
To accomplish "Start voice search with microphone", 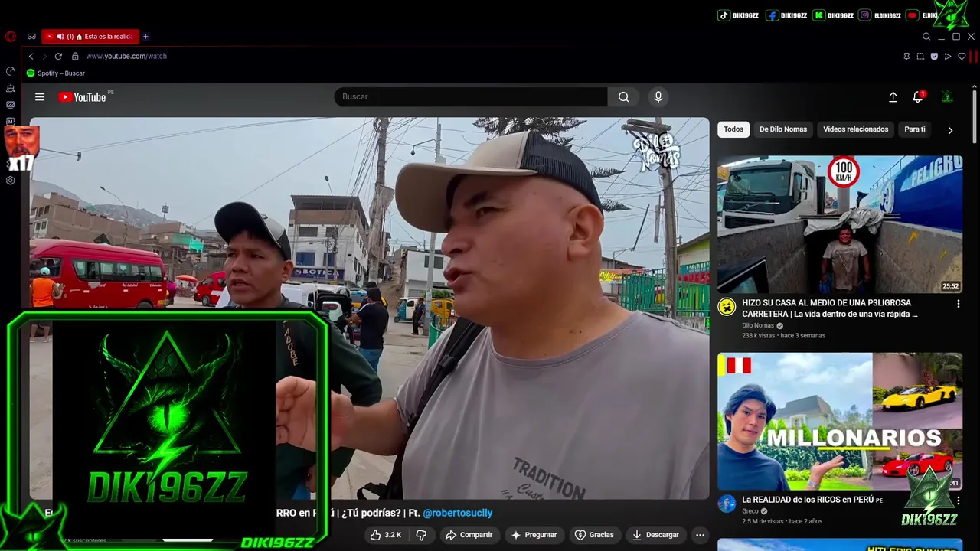I will pyautogui.click(x=658, y=96).
